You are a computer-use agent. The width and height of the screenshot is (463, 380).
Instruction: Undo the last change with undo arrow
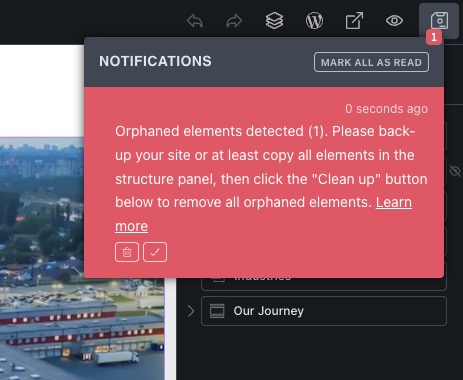(x=195, y=21)
